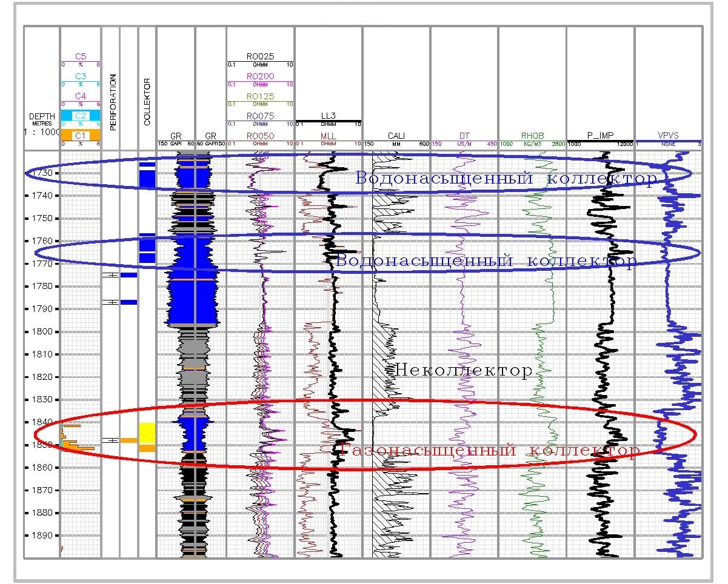Click depth label 1740
Image resolution: width=728 pixels, height=584 pixels.
click(42, 195)
